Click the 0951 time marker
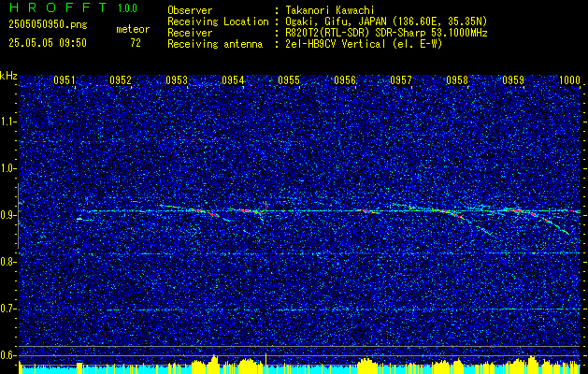 click(x=65, y=80)
